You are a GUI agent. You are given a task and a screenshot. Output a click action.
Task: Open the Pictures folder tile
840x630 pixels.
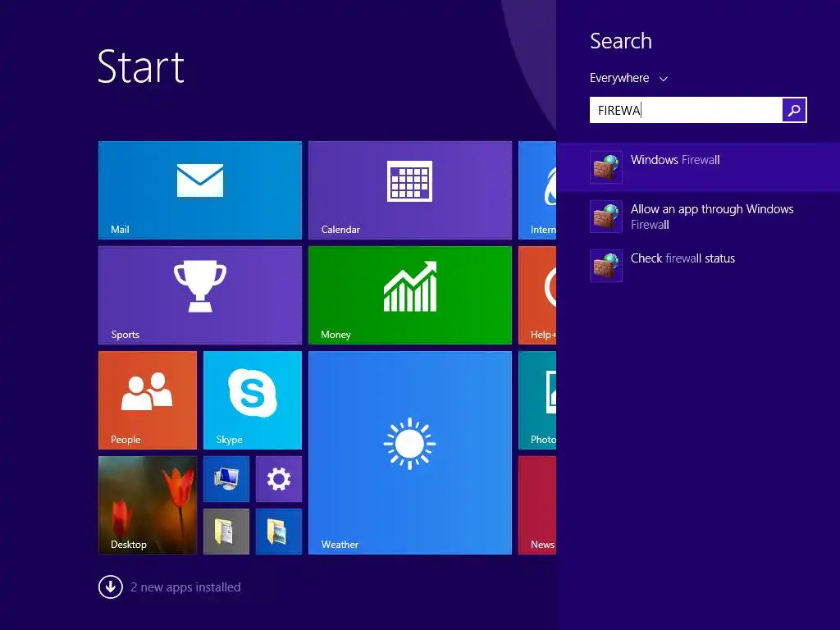coord(279,532)
